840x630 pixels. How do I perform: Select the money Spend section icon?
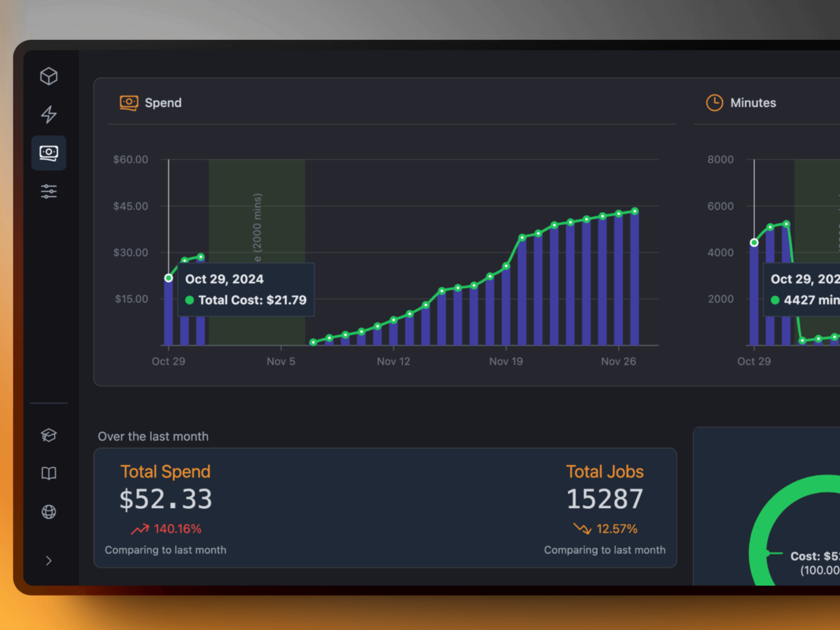point(48,152)
